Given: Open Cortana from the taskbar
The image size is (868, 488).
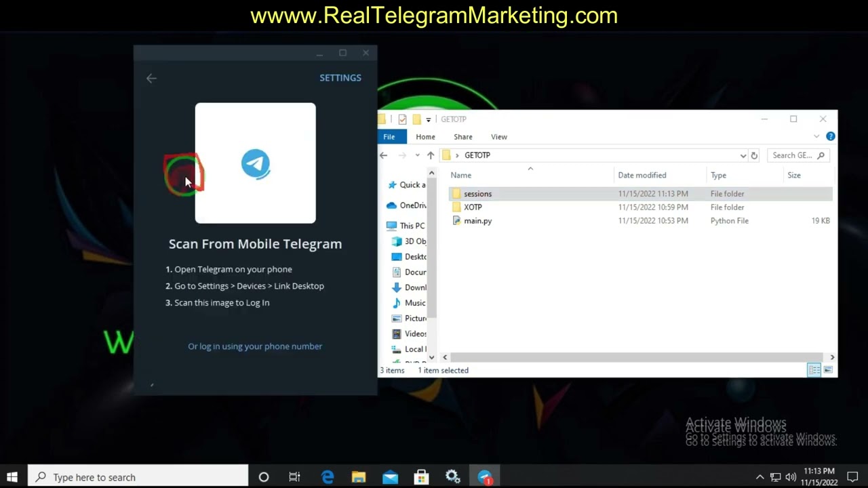Looking at the screenshot, I should [x=264, y=477].
